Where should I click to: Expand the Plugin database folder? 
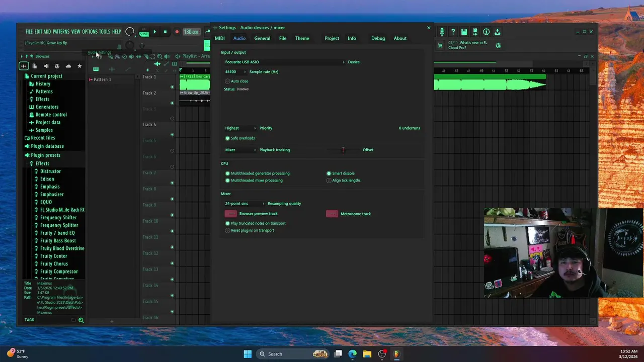pos(47,146)
